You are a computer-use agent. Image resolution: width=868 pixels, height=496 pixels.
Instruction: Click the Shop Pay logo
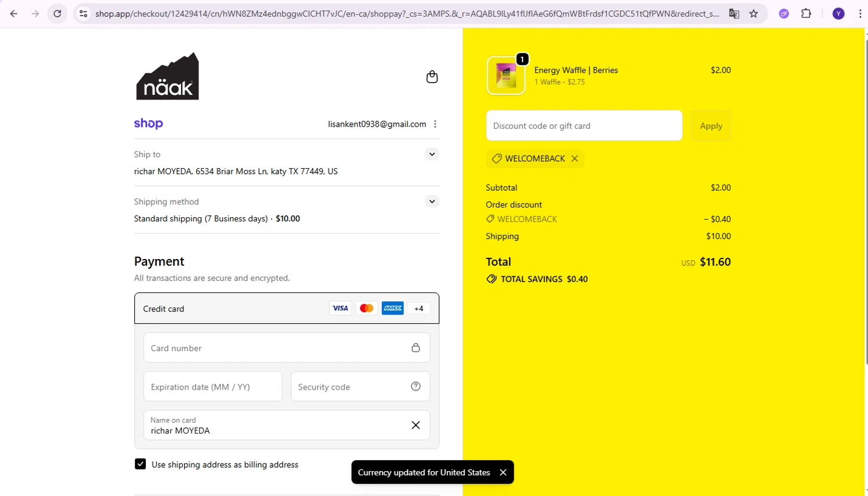click(x=149, y=123)
